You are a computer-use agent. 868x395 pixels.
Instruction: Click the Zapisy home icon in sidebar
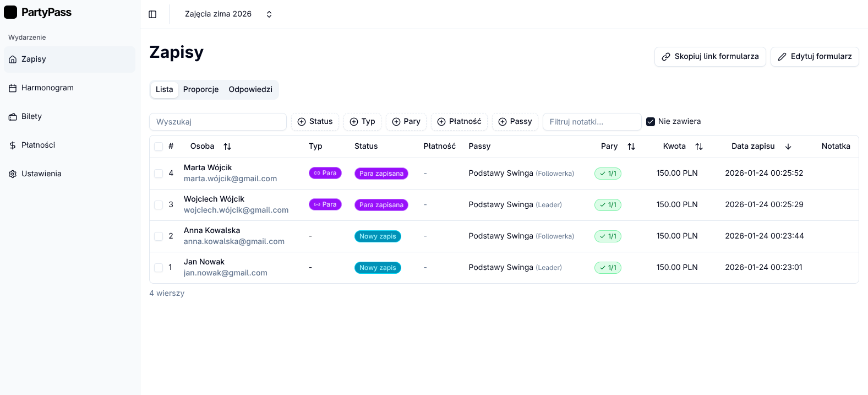tap(13, 59)
